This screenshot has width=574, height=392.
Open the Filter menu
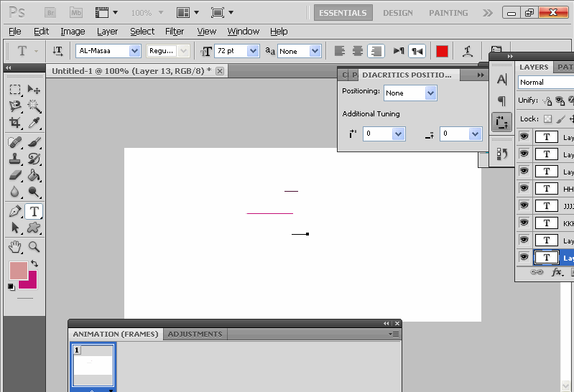175,32
